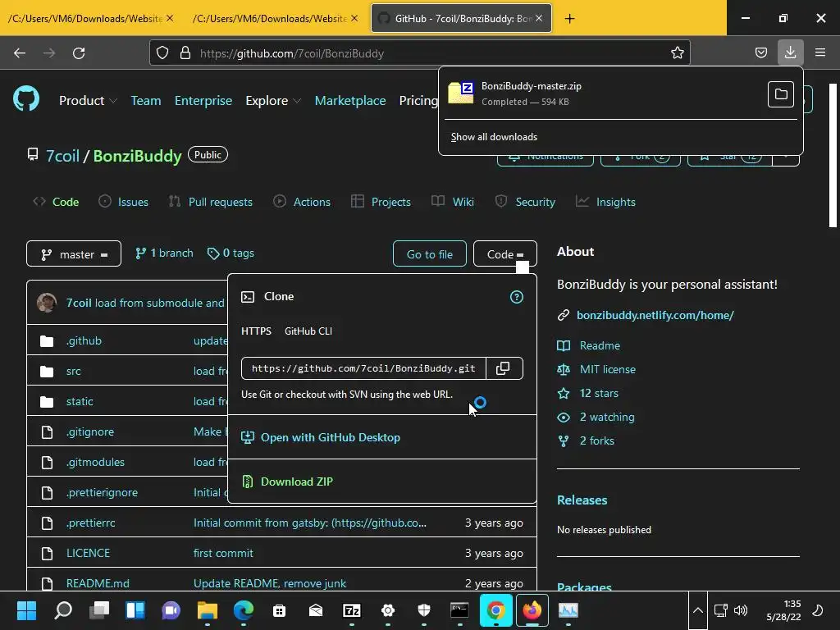
Task: Open the Insights tab
Action: [x=605, y=202]
